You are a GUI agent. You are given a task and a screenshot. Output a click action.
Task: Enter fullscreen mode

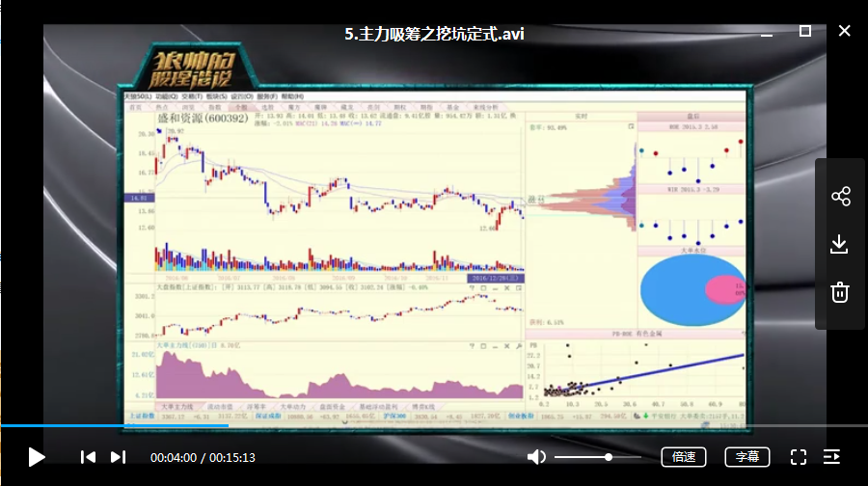[x=799, y=457]
